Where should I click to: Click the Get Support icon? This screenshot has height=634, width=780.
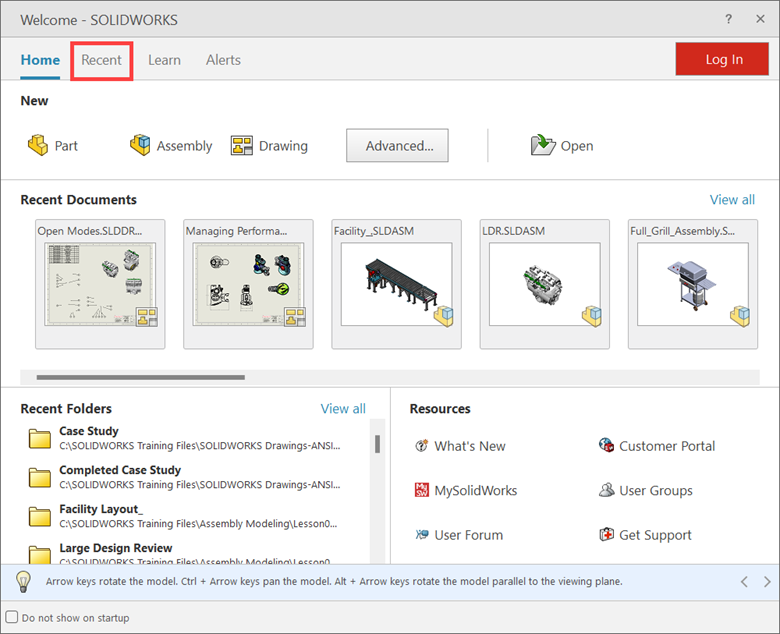(606, 535)
